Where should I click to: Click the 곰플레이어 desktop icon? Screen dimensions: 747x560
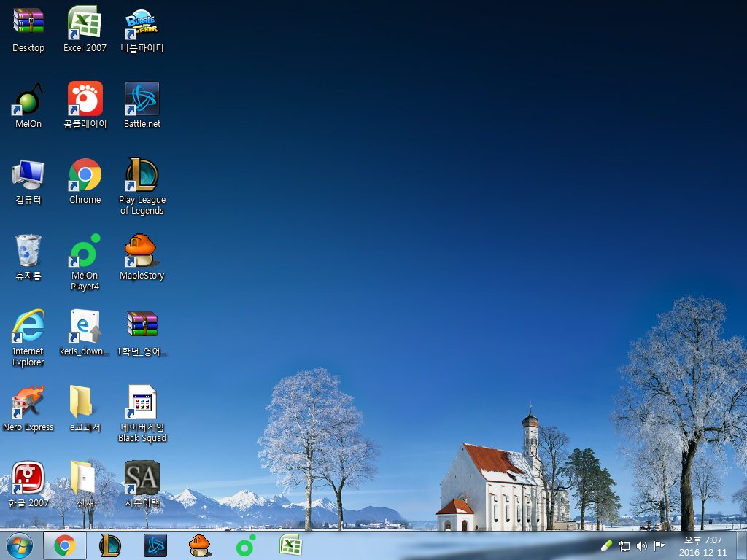pyautogui.click(x=85, y=98)
